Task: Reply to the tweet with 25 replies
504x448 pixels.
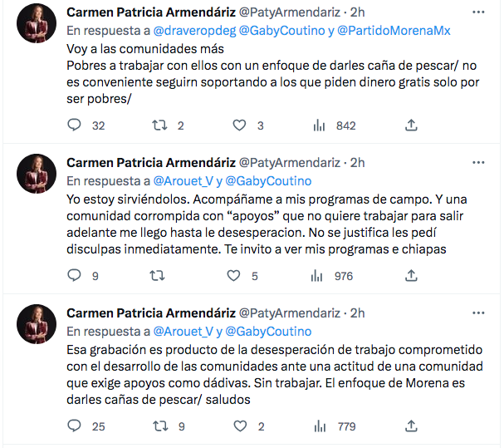Action: tap(75, 426)
